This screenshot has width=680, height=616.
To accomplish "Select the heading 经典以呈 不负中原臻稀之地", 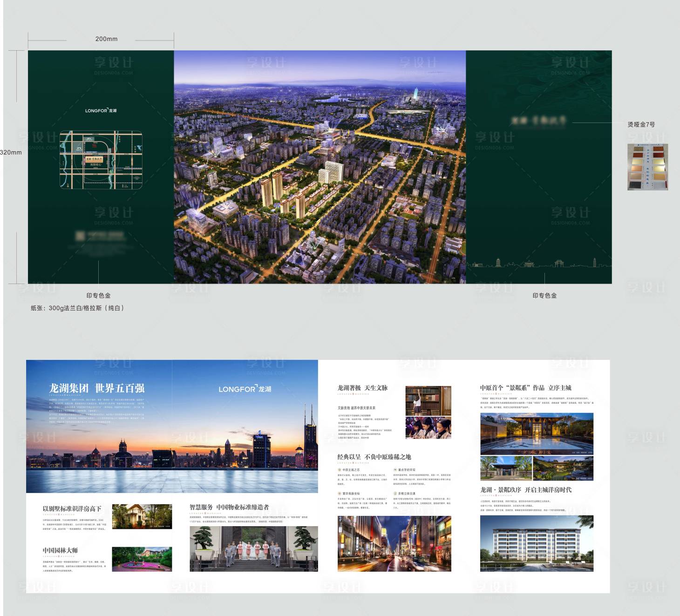I will pyautogui.click(x=374, y=457).
